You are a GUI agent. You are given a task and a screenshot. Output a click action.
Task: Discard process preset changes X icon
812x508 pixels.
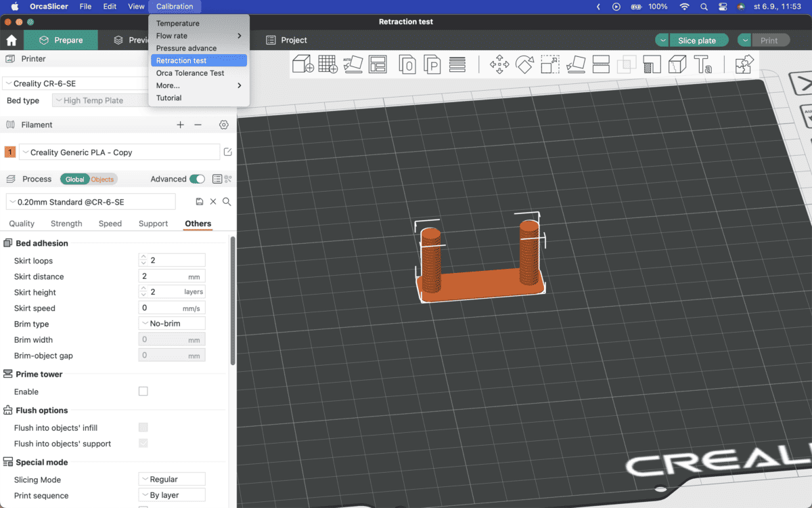pos(213,202)
